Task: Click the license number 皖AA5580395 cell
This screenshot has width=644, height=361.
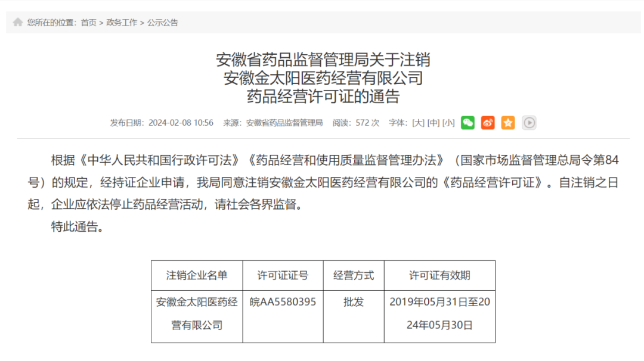Action: [283, 302]
